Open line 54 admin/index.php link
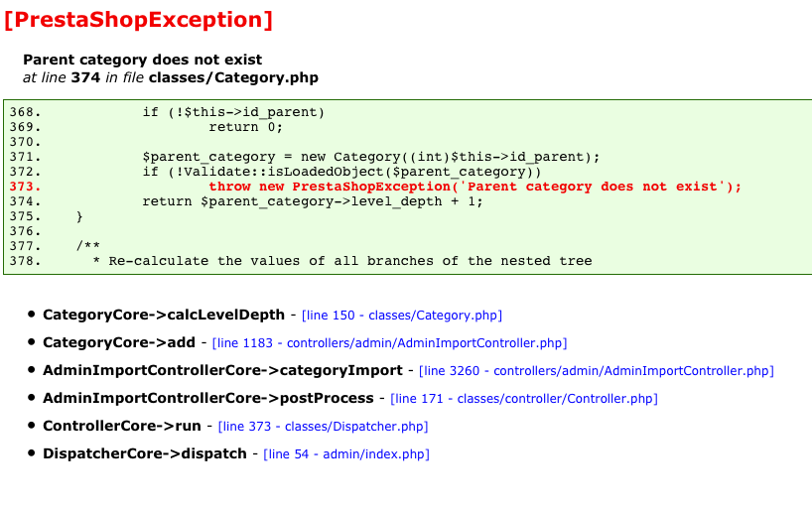 coord(346,454)
